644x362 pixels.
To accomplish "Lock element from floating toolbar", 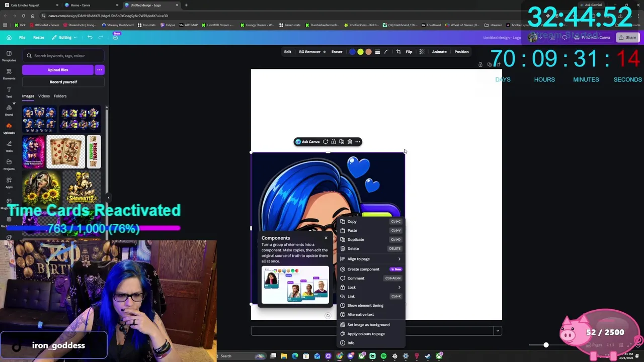I will (334, 142).
